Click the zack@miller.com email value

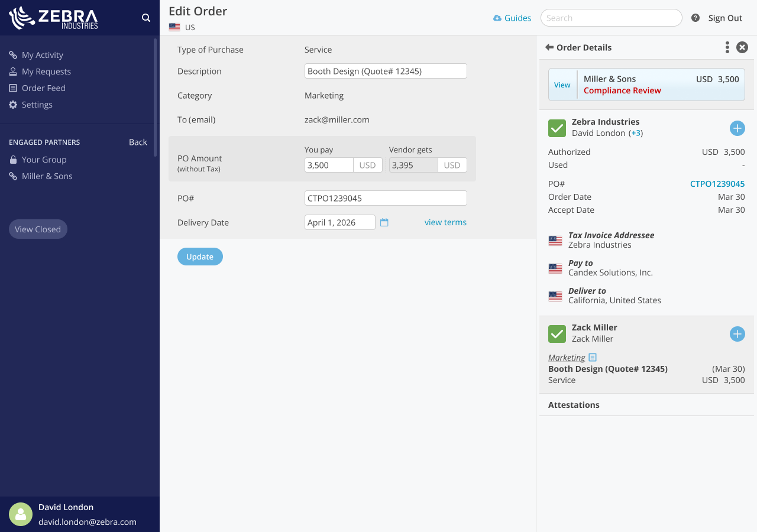[x=337, y=119]
